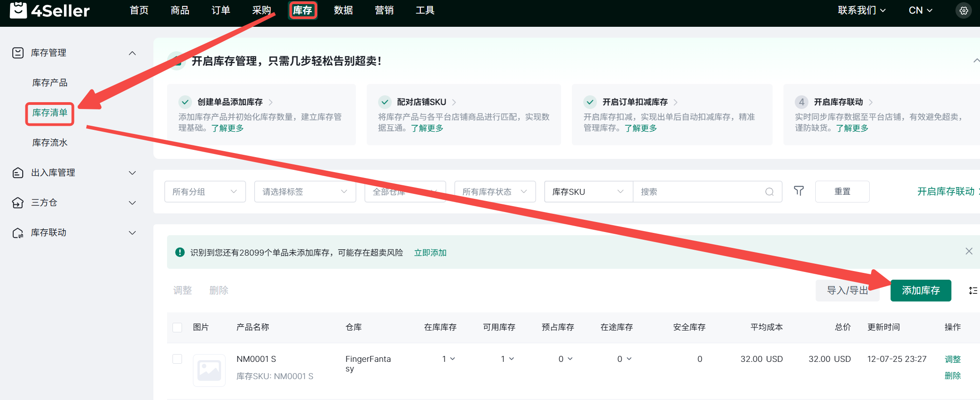This screenshot has width=980, height=400.
Task: Open the 所有库存状态 dropdown
Action: [x=494, y=192]
